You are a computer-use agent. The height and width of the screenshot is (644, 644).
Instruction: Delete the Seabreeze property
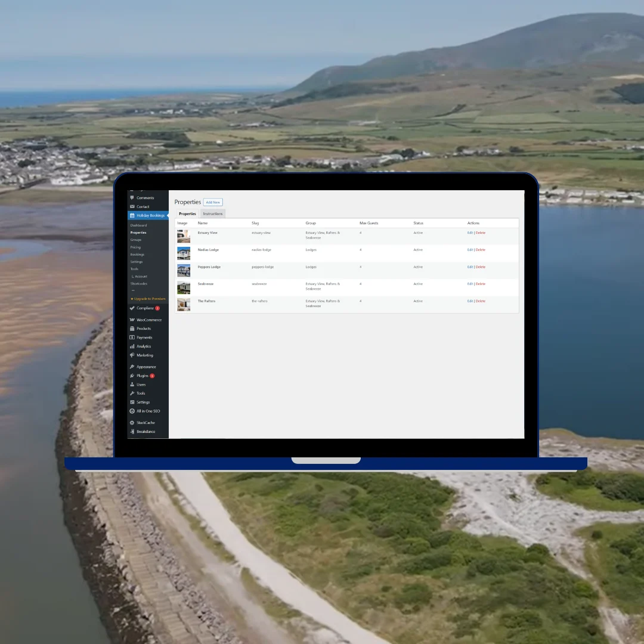pos(481,284)
